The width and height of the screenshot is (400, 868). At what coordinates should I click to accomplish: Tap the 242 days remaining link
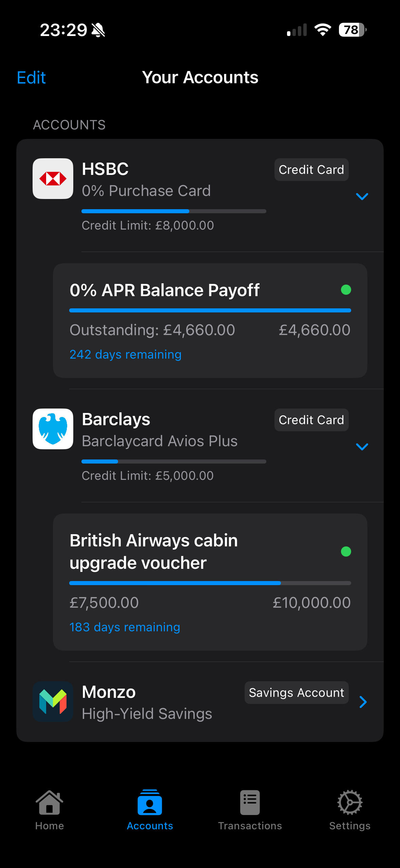[x=126, y=354]
